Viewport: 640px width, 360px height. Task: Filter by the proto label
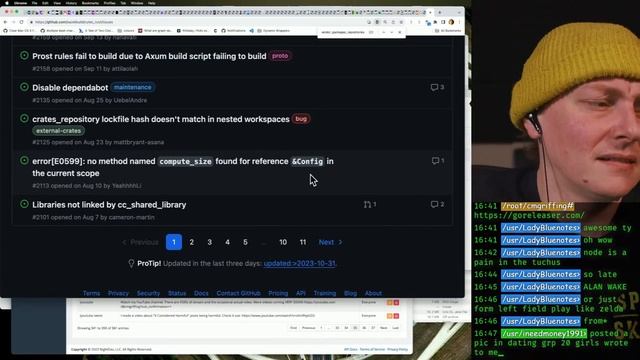pyautogui.click(x=280, y=56)
